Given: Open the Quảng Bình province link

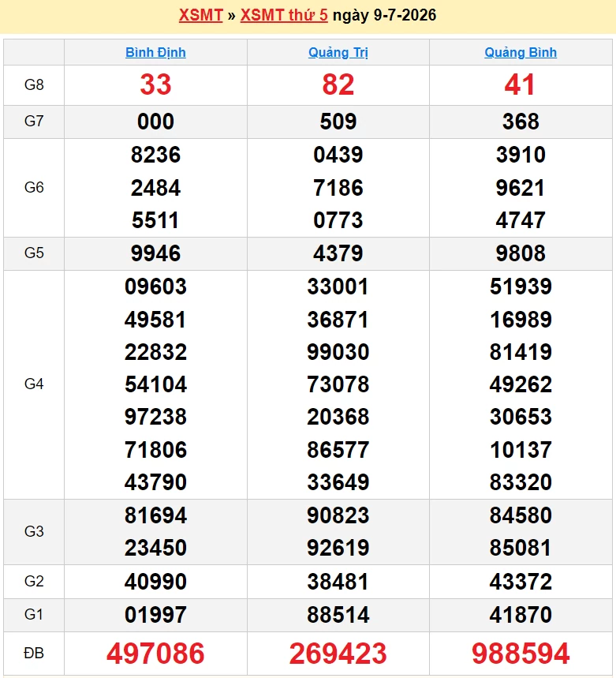Looking at the screenshot, I should 521,52.
